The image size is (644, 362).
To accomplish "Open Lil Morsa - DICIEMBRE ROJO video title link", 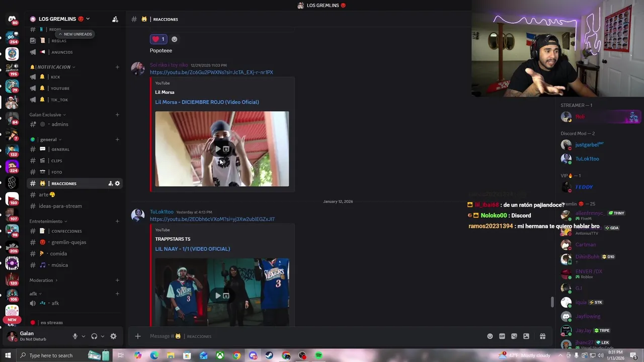I will tap(207, 102).
